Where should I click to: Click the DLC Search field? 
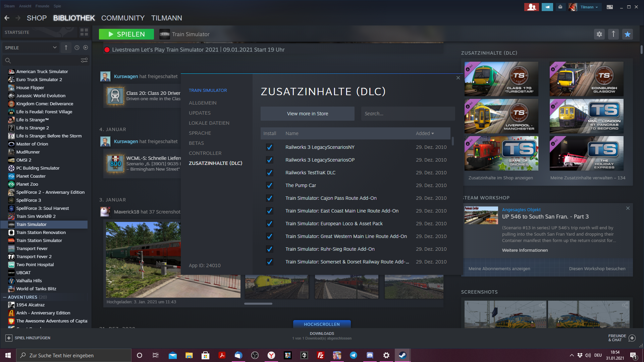[x=408, y=114]
